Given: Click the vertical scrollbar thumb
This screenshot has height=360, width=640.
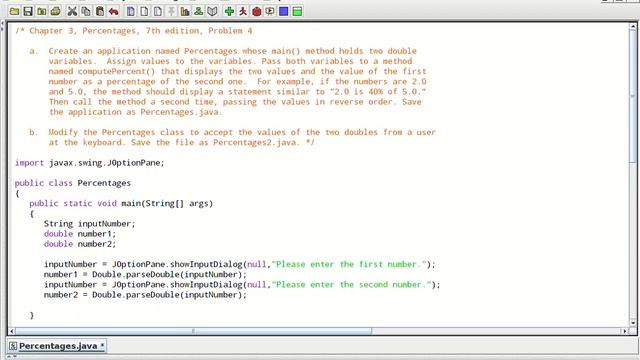Looking at the screenshot, I should tap(633, 96).
